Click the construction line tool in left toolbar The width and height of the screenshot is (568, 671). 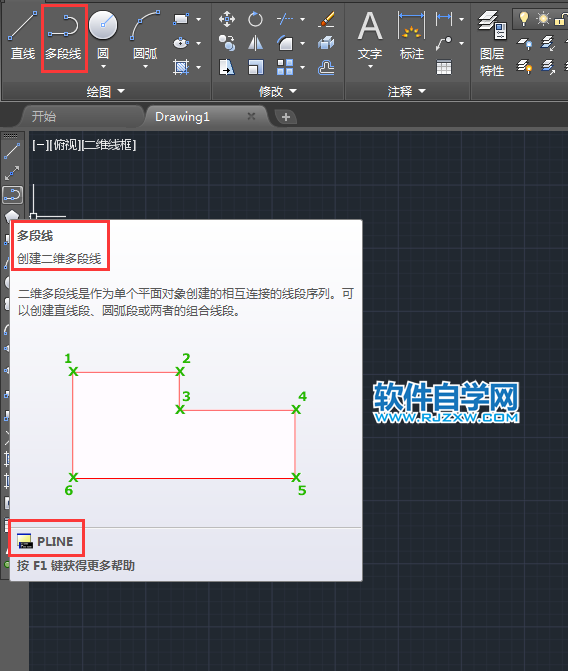click(12, 173)
